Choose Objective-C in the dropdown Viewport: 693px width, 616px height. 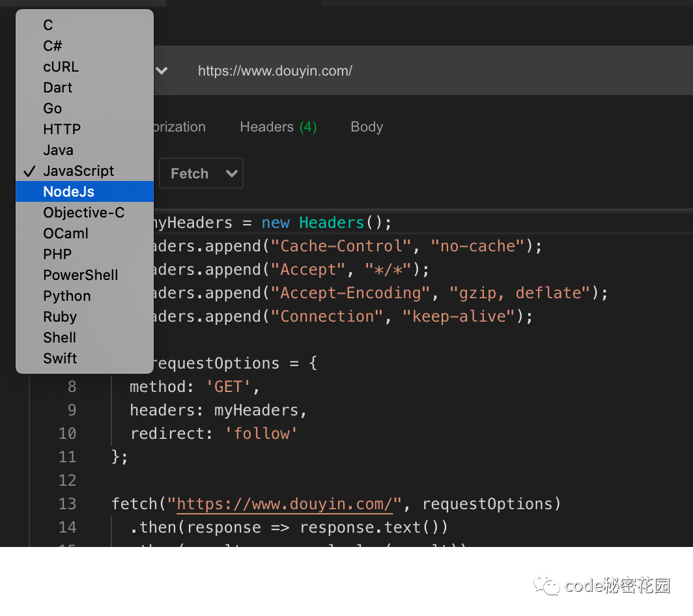click(83, 212)
